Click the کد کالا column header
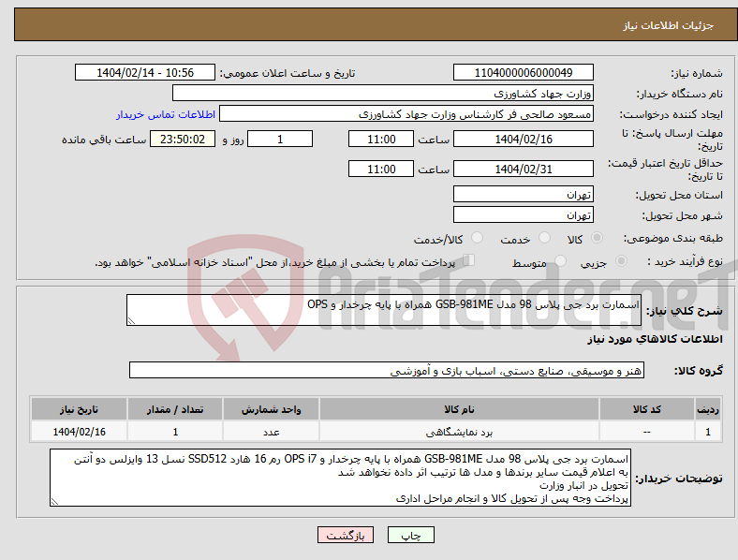 (x=647, y=409)
